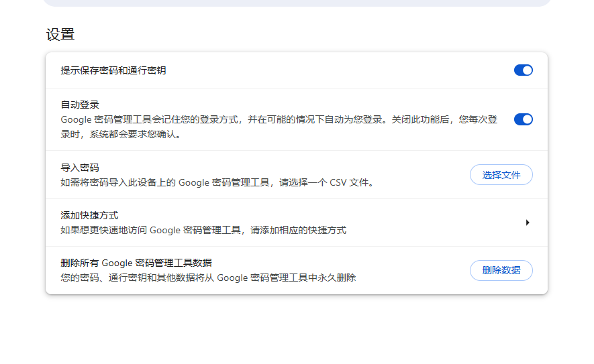Select the 添加快捷方式 title text
The height and width of the screenshot is (364, 594).
89,216
